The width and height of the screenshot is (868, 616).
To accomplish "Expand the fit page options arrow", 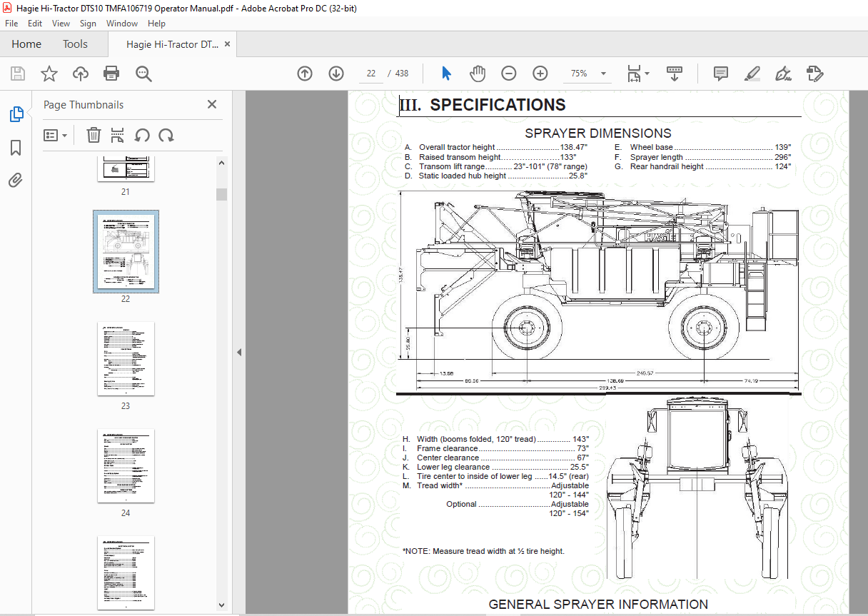I will pos(647,74).
